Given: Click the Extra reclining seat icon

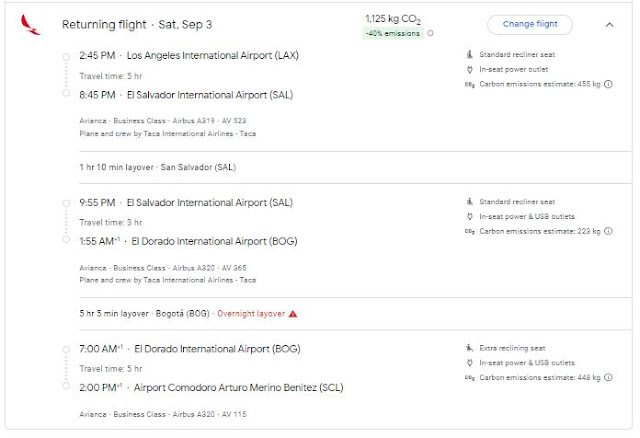Looking at the screenshot, I should (470, 347).
